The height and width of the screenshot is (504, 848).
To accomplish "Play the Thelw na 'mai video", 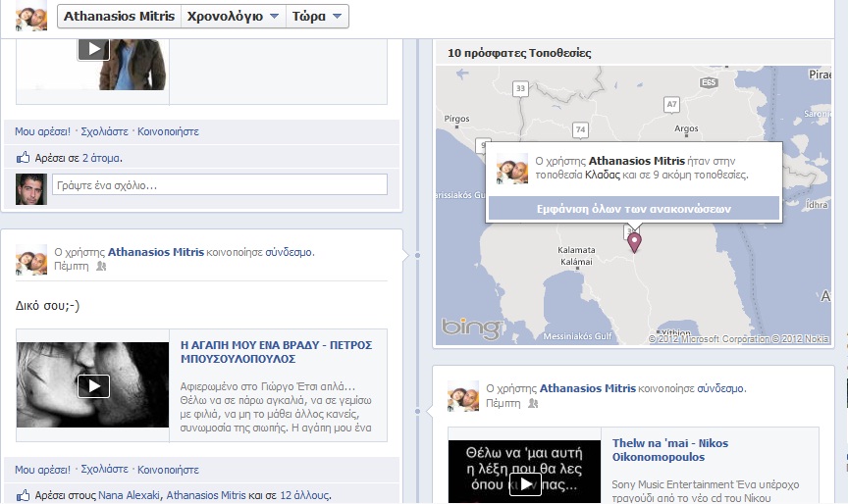I will tap(525, 484).
